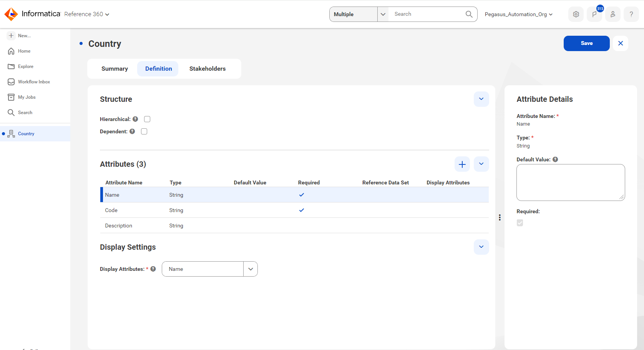644x350 pixels.
Task: Click the New plus icon in sidebar
Action: (x=11, y=35)
